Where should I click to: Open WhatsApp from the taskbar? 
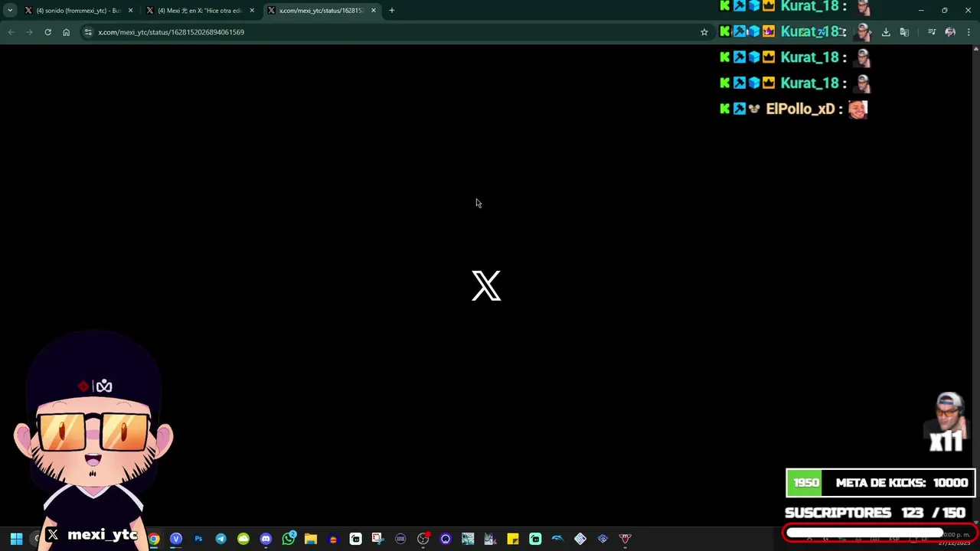point(289,539)
